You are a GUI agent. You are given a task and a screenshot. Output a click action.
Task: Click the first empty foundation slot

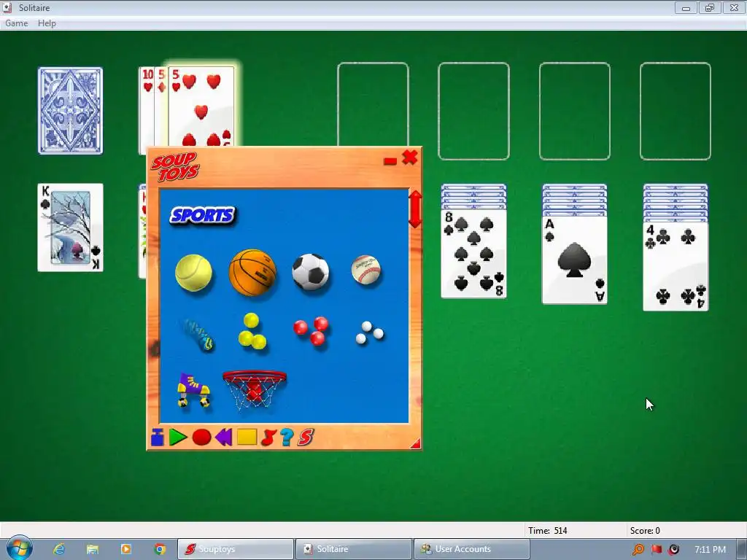tap(373, 104)
